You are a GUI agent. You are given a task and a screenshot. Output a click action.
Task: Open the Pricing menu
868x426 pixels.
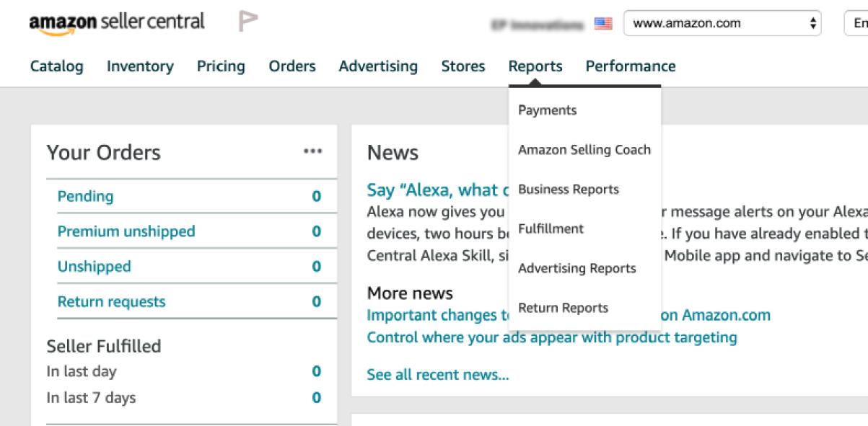click(x=221, y=66)
